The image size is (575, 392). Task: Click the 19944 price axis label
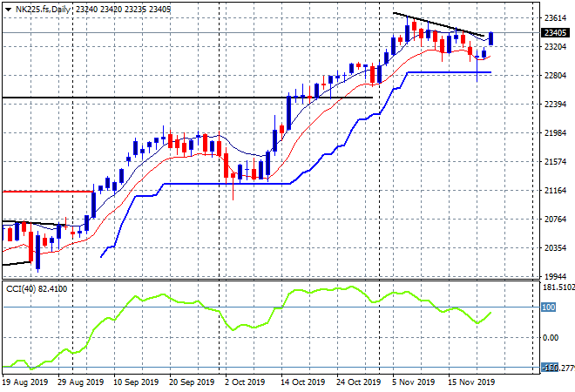(555, 277)
